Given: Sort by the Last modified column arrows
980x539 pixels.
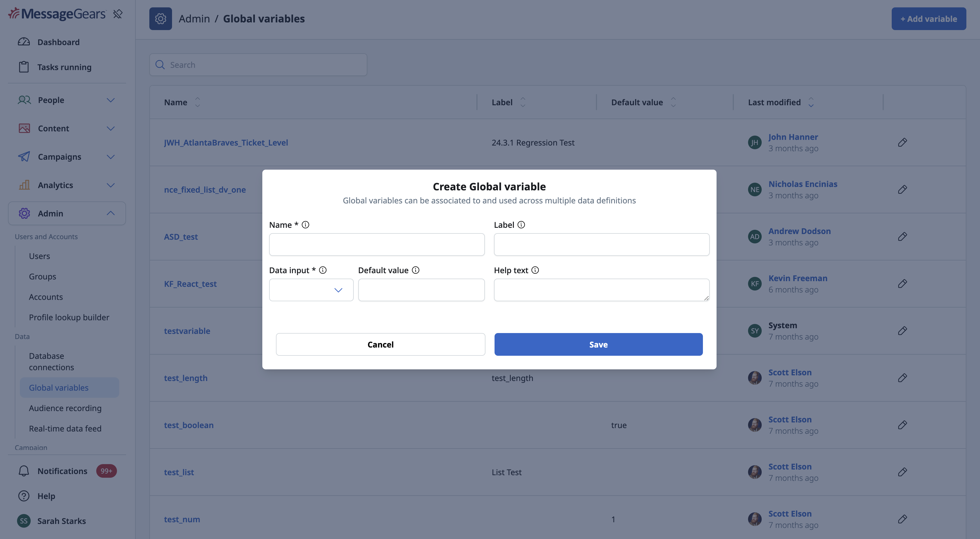Looking at the screenshot, I should pyautogui.click(x=811, y=102).
